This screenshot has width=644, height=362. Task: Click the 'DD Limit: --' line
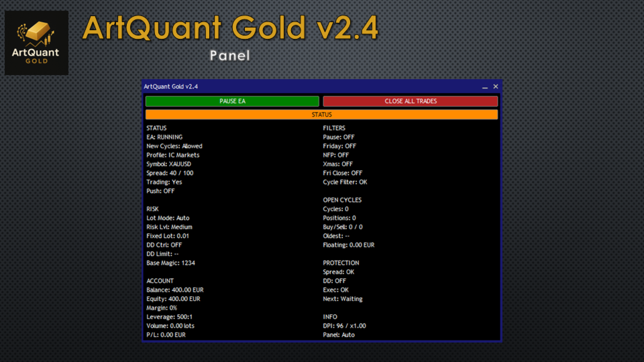[162, 254]
